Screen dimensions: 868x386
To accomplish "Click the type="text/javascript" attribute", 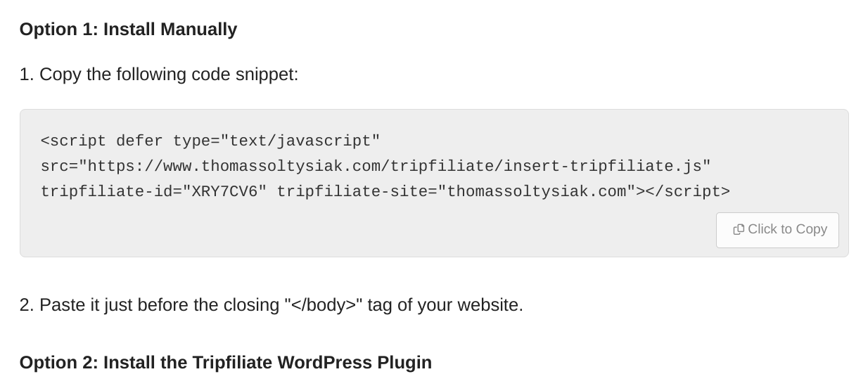I will [276, 141].
